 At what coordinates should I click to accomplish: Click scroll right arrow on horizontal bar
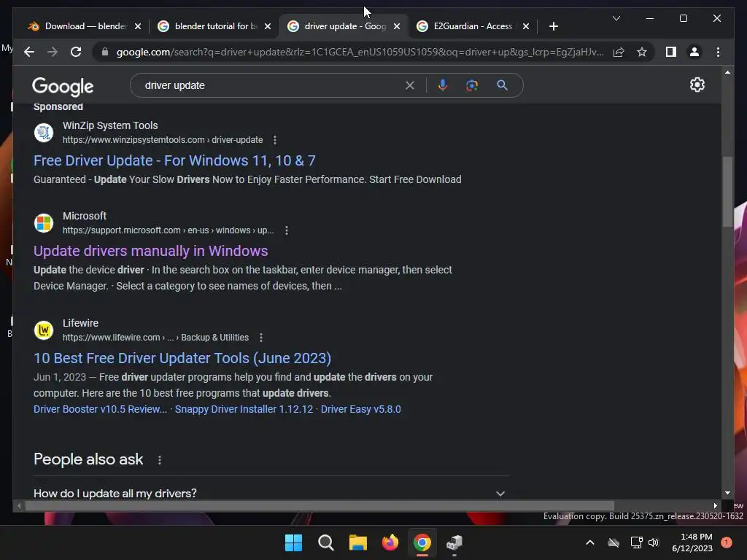[x=715, y=506]
